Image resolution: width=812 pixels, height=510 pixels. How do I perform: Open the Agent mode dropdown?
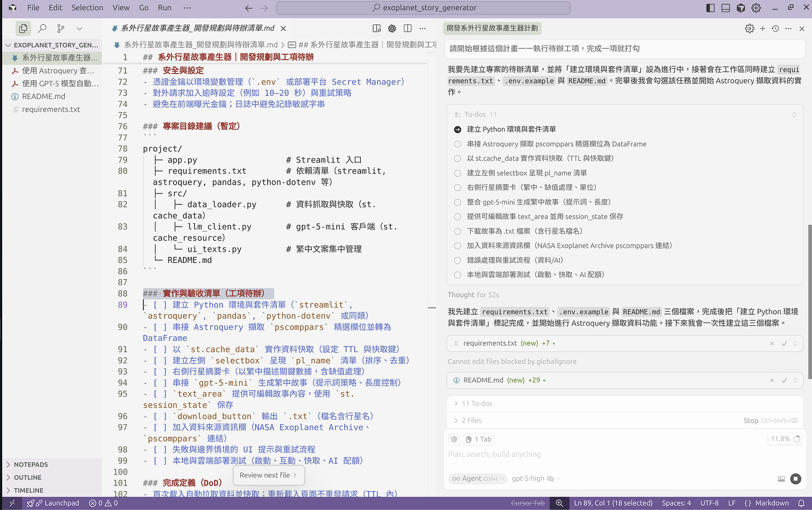(478, 478)
